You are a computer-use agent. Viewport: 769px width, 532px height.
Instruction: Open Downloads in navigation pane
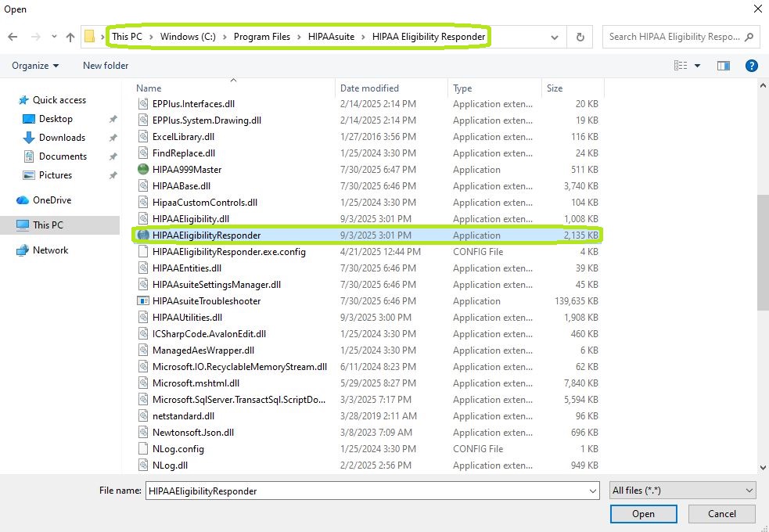pos(62,138)
